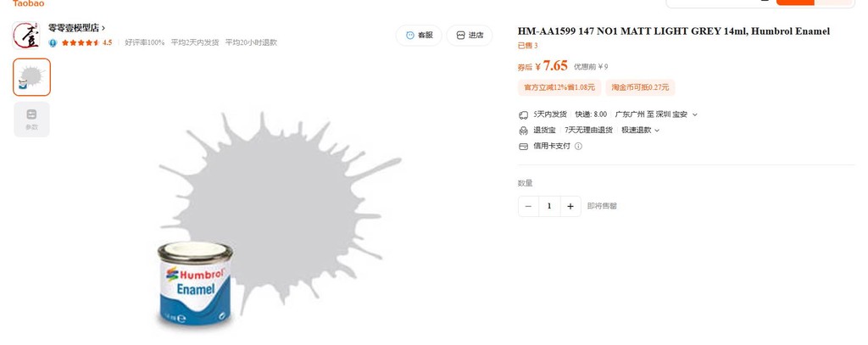Select the grey paint product thumbnail
The width and height of the screenshot is (868, 345).
pyautogui.click(x=31, y=77)
